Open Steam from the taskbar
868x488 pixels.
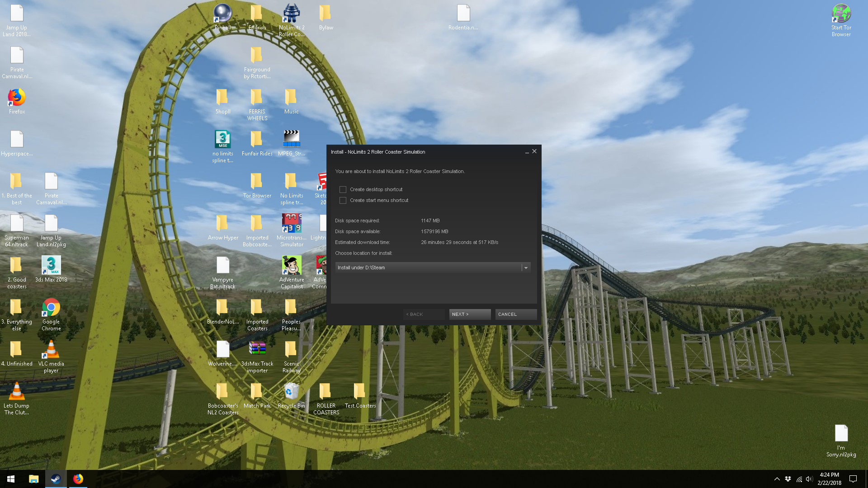pos(56,479)
